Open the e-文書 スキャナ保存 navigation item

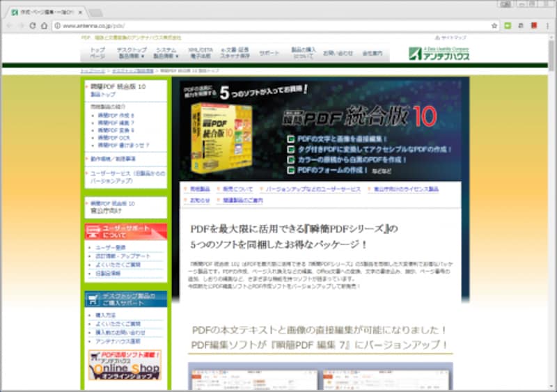pyautogui.click(x=235, y=53)
